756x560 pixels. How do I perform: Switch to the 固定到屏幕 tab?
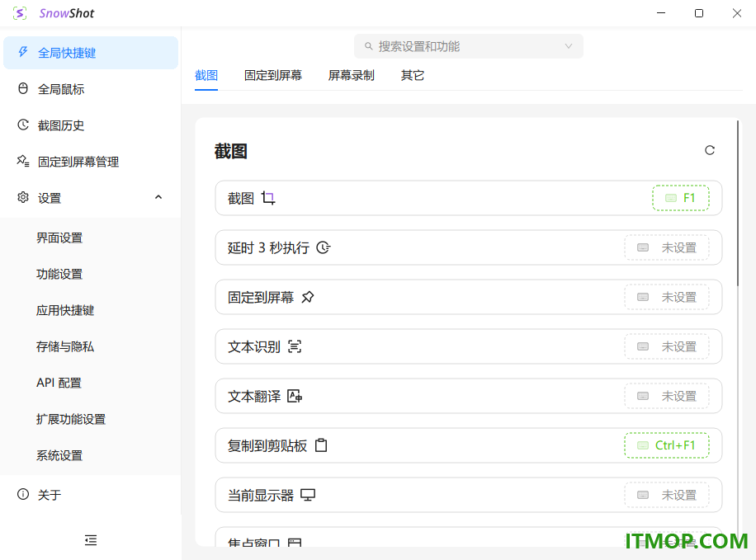[x=273, y=75]
